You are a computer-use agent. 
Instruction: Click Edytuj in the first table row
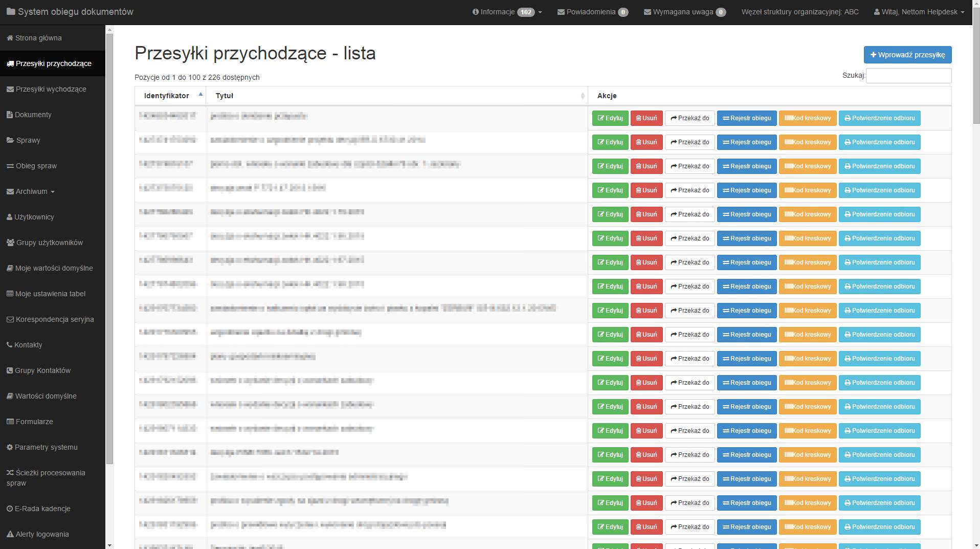point(610,118)
